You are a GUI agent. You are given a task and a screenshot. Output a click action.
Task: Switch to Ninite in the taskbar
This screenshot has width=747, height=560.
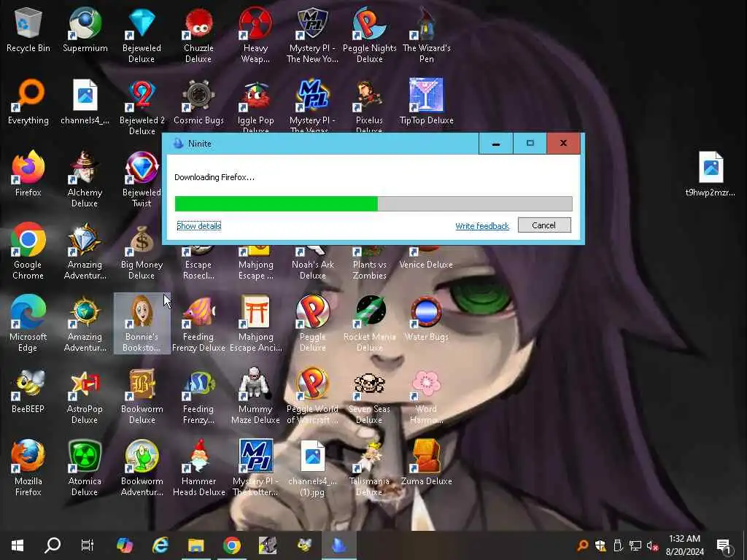coord(338,545)
